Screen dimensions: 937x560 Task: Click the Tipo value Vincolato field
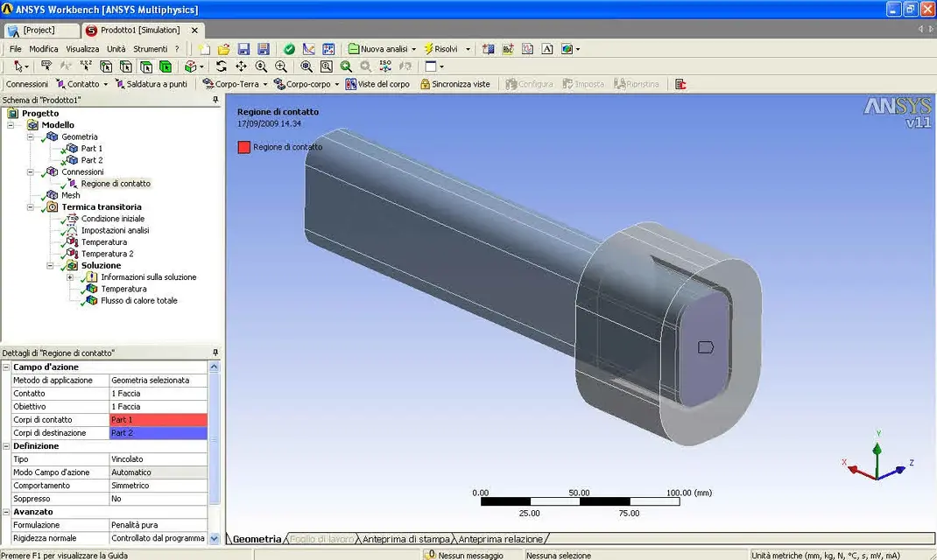(x=159, y=459)
